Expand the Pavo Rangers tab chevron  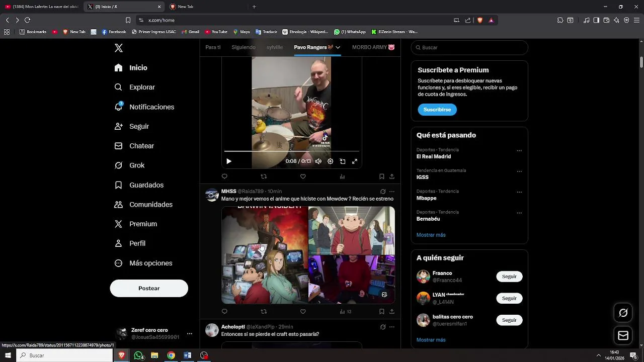(x=338, y=47)
